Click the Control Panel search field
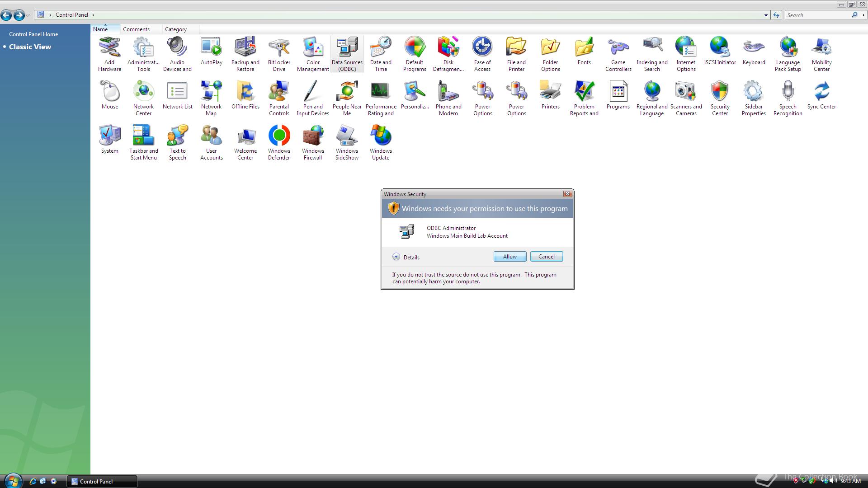 [x=818, y=15]
